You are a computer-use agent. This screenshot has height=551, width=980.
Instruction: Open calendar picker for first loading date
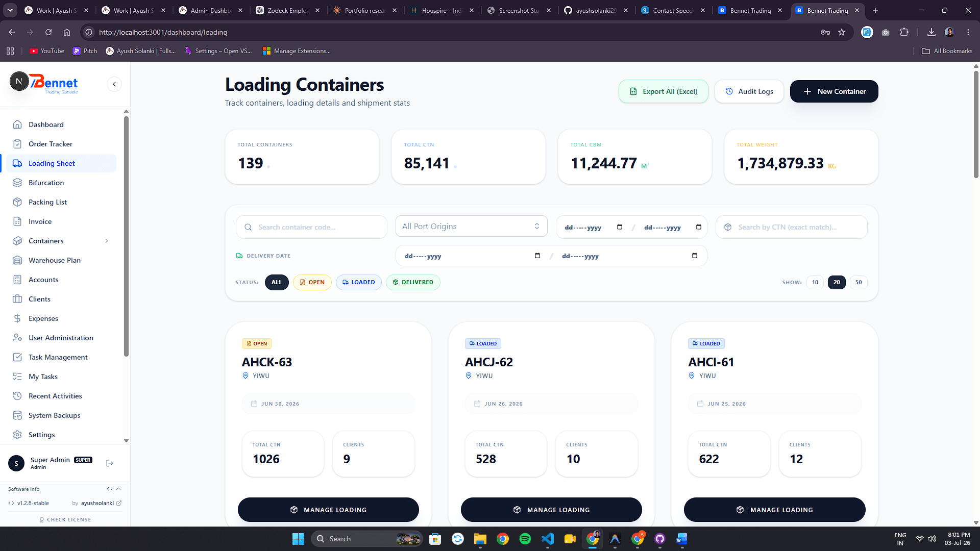click(x=620, y=227)
